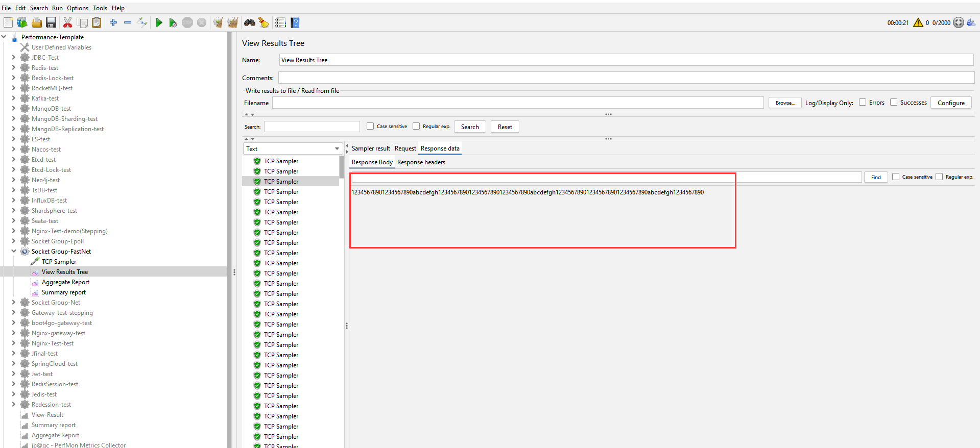Expand the Kafka-test node
This screenshot has width=980, height=448.
tap(14, 98)
